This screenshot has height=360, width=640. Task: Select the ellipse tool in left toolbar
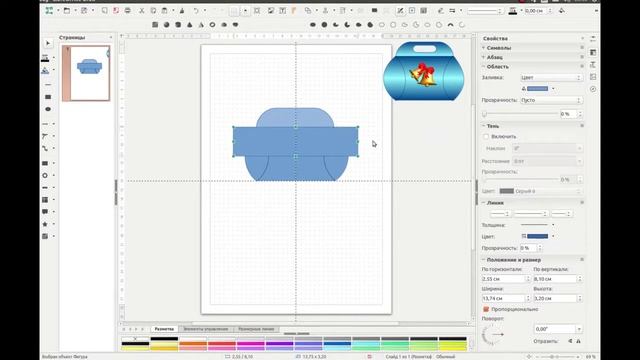(x=48, y=109)
